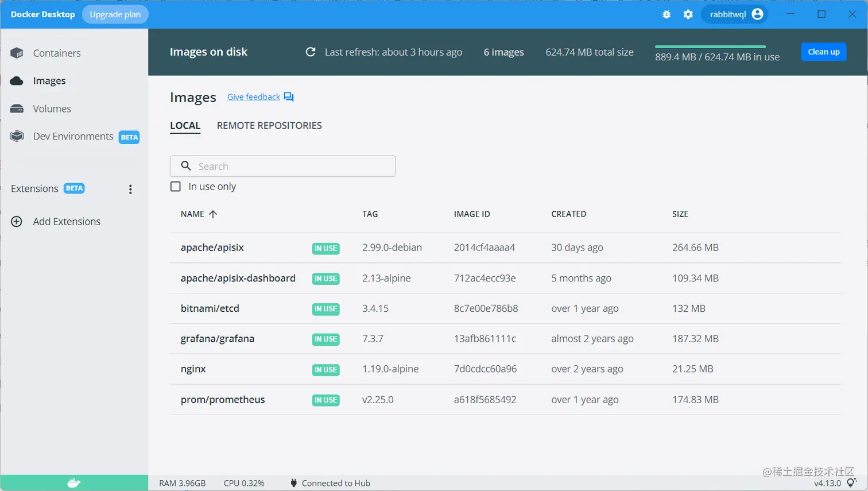Screen dimensions: 868x491
Task: Open the Extensions three-dot menu
Action: tap(130, 189)
